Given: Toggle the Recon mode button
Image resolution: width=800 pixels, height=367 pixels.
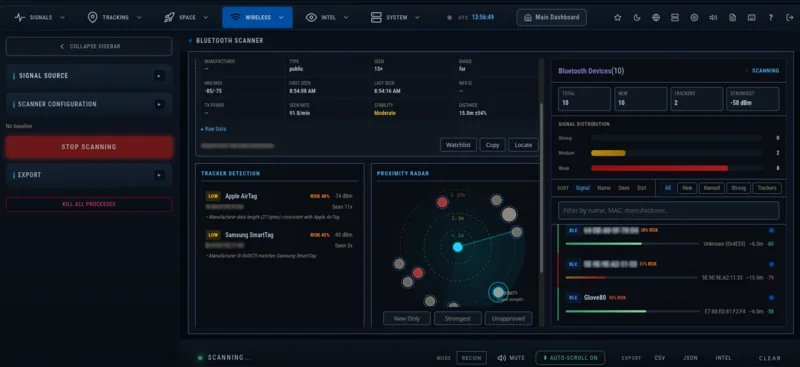Looking at the screenshot, I should [x=471, y=358].
